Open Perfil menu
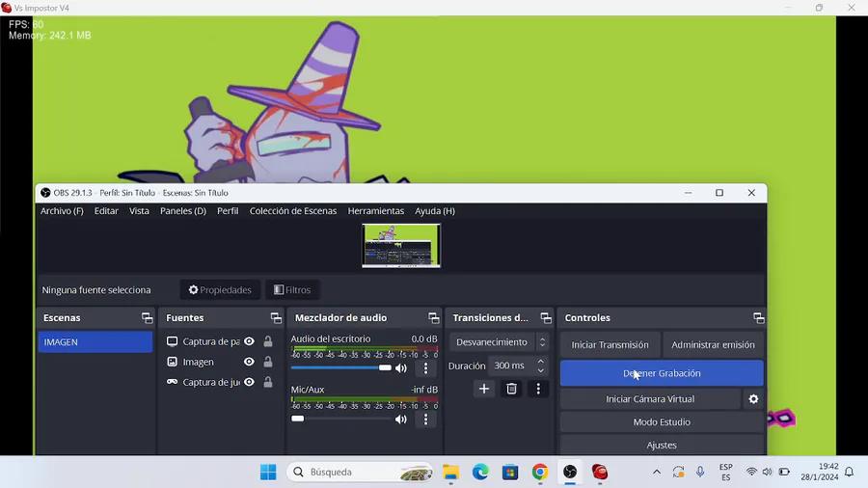The width and height of the screenshot is (868, 488). pos(228,211)
